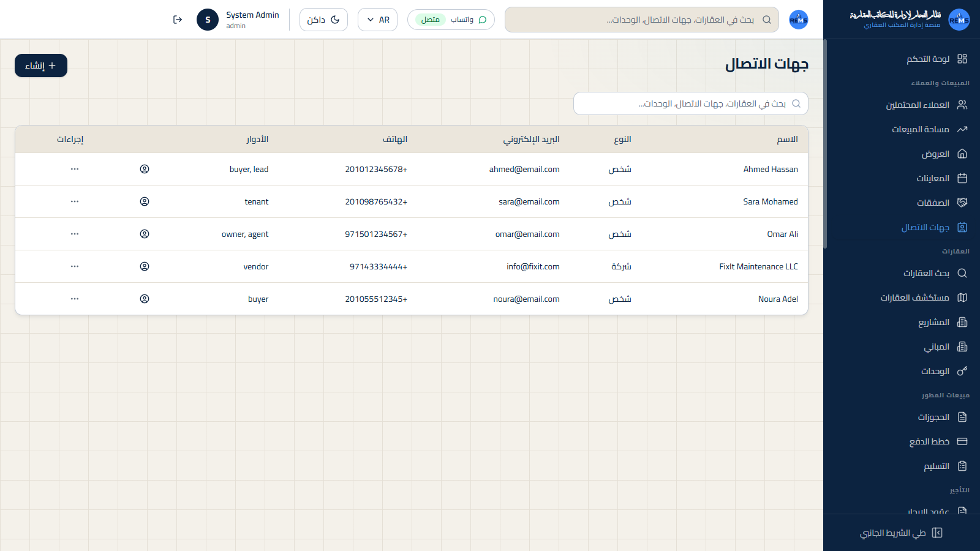Click the reservations document icon

[x=962, y=417]
